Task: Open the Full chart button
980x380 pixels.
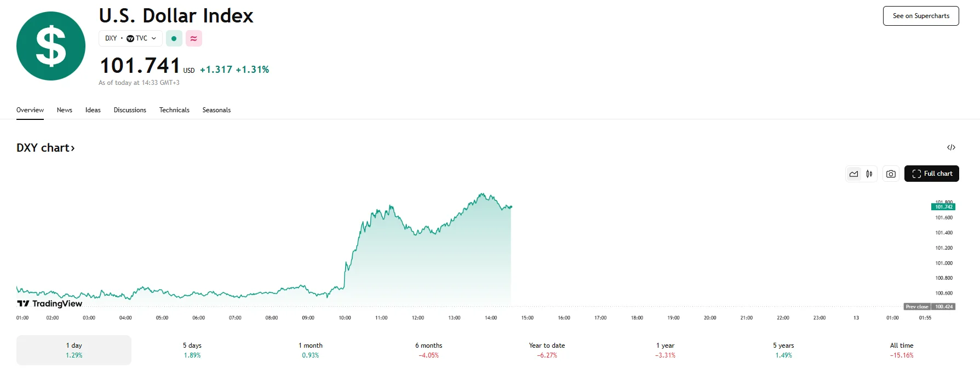Action: pos(931,174)
